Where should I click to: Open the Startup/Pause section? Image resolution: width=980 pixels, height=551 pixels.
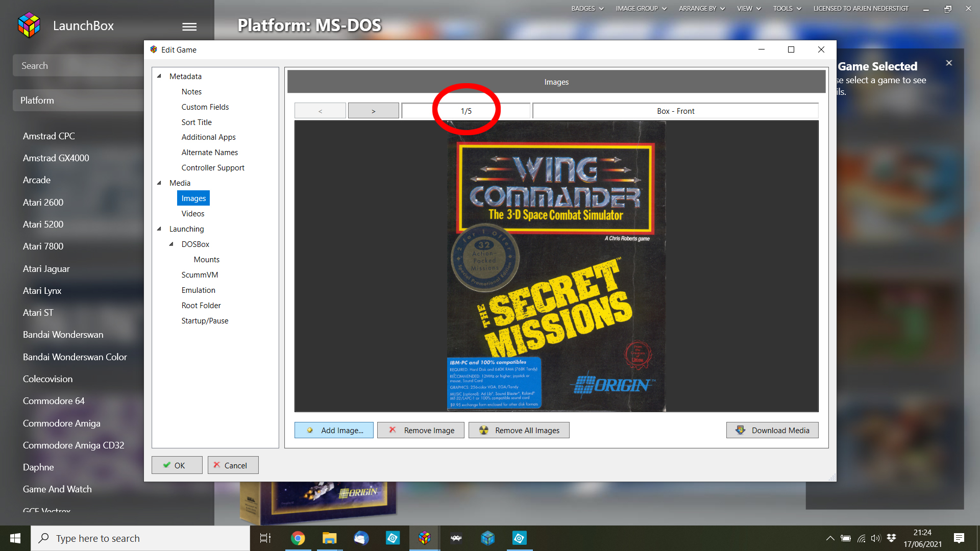205,321
